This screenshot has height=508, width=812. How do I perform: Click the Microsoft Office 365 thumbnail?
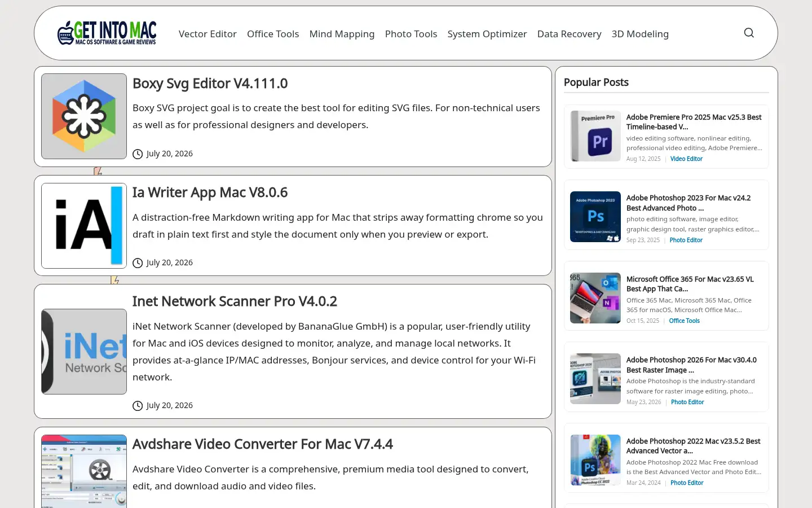[595, 298]
